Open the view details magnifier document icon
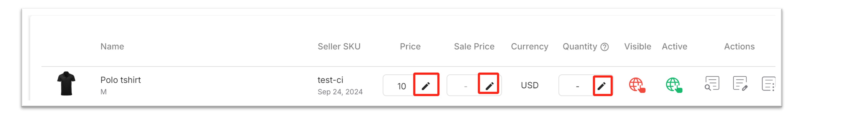Viewport: 868px width, 134px height. pos(712,83)
